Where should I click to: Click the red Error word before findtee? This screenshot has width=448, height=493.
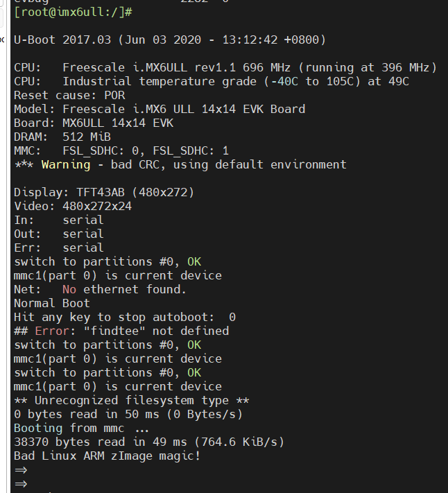52,331
